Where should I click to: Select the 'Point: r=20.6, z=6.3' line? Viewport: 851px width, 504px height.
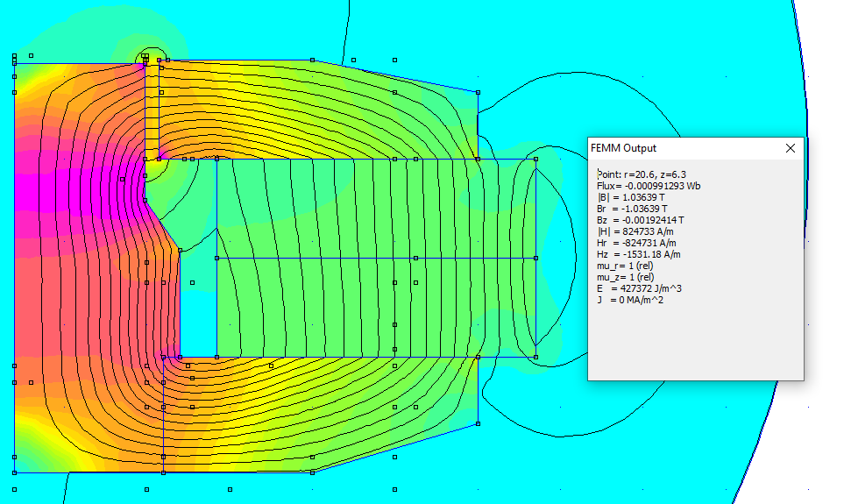click(642, 174)
